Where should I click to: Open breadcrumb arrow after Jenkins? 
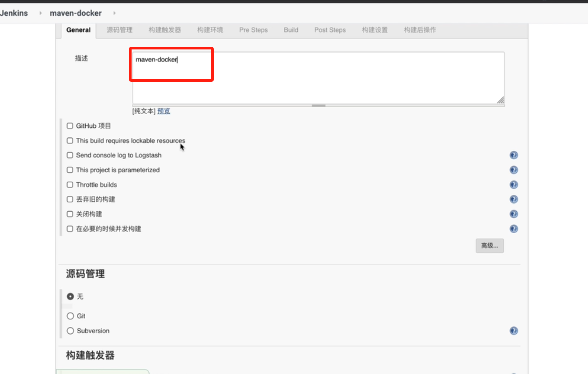[40, 13]
